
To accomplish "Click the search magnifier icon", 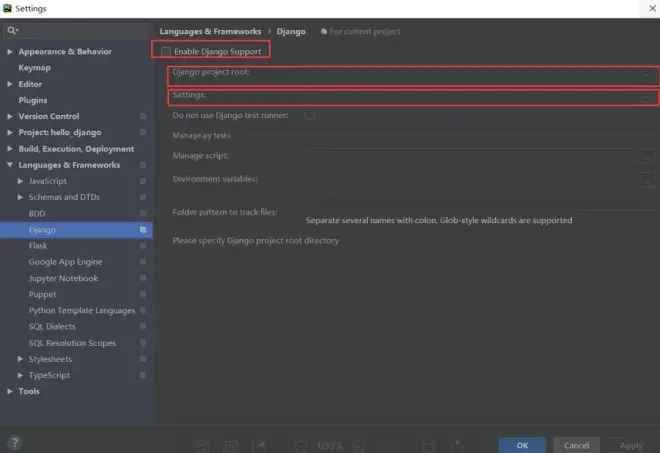I will 12,30.
